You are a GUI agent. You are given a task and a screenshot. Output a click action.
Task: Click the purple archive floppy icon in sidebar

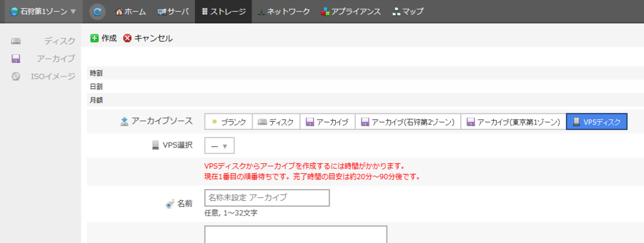click(x=16, y=58)
